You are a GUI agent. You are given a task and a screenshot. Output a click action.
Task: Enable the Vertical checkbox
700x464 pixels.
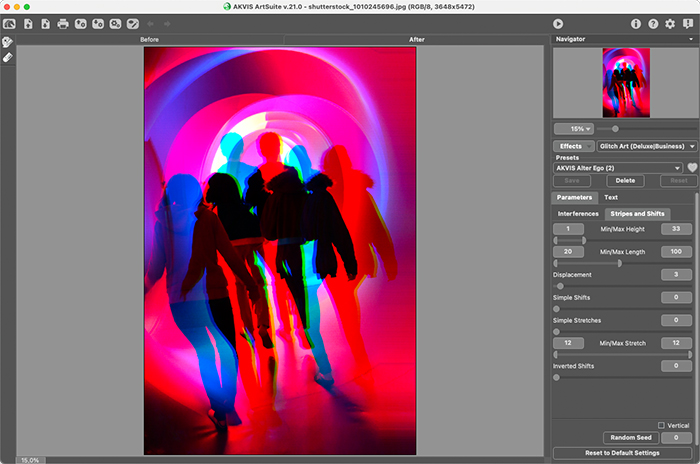661,425
